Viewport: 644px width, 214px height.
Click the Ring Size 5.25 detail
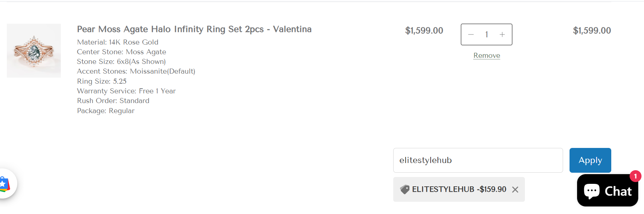click(x=102, y=81)
